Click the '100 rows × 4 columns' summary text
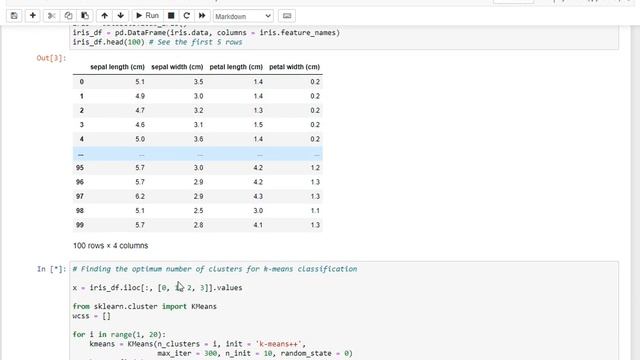Viewport: 640px width, 360px height. tap(111, 246)
